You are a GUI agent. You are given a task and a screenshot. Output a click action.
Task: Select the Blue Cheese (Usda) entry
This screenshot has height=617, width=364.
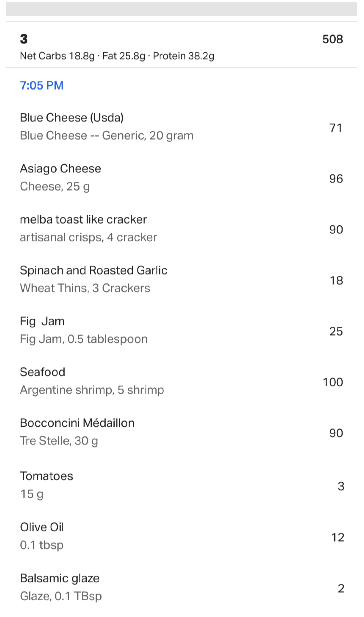point(182,127)
